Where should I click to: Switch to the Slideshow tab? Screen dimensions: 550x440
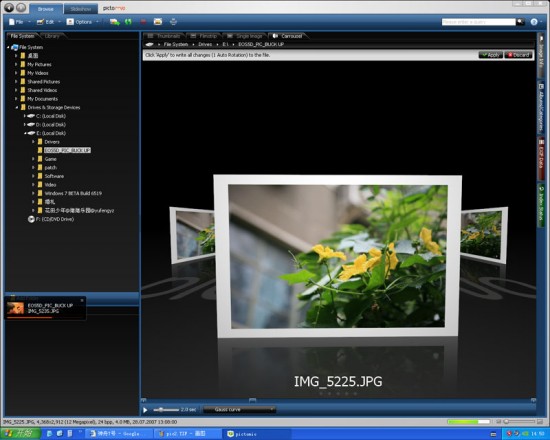tap(81, 9)
